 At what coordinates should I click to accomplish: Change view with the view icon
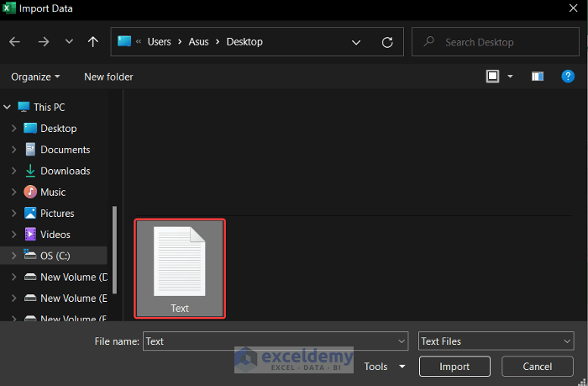pyautogui.click(x=492, y=77)
